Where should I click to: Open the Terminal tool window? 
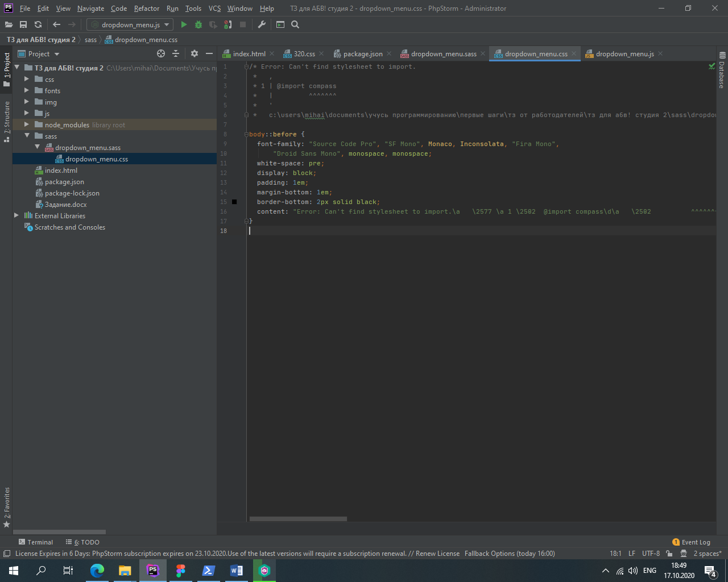point(36,542)
